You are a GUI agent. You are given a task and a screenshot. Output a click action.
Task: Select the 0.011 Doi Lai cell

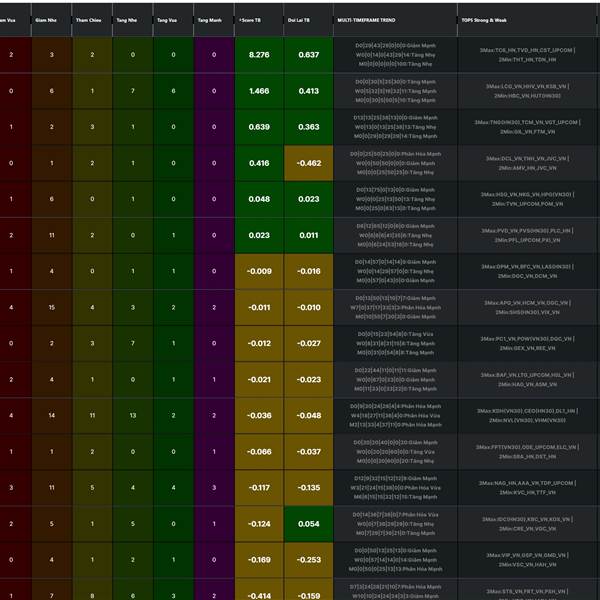(308, 235)
